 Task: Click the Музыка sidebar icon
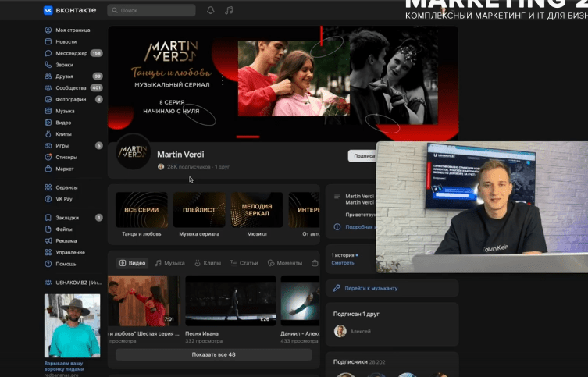[x=48, y=112]
